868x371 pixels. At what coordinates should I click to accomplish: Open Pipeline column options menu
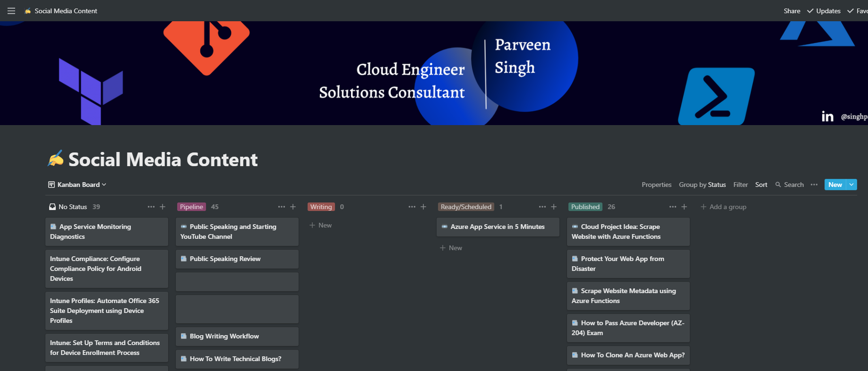click(x=282, y=207)
